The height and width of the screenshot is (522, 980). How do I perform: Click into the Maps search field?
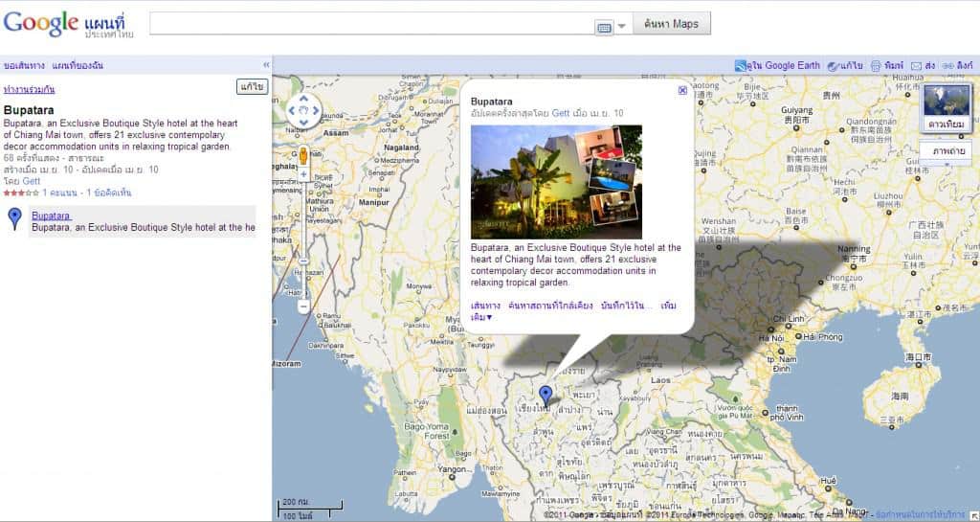tap(372, 24)
